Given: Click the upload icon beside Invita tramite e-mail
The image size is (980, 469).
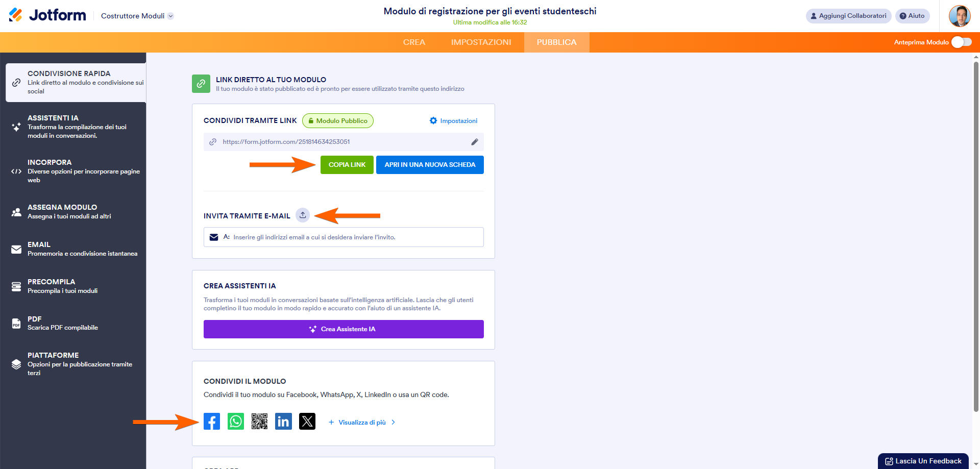Looking at the screenshot, I should point(303,215).
